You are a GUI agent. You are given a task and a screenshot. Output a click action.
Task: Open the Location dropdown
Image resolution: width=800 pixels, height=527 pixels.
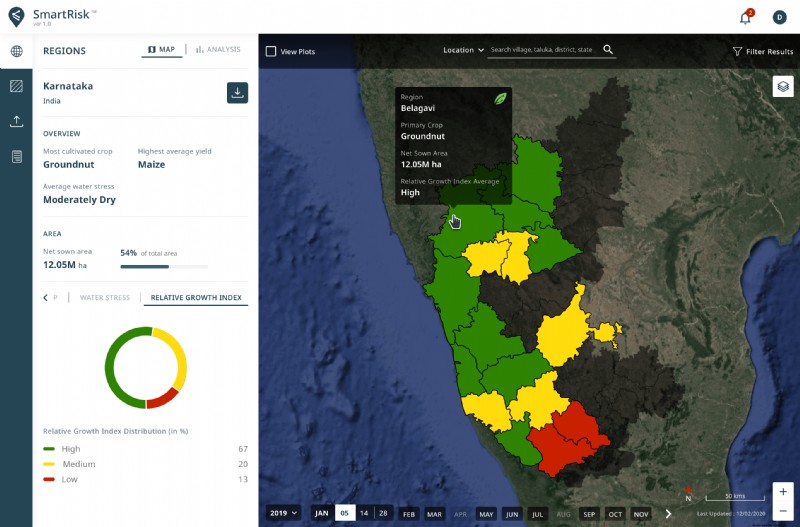tap(463, 50)
